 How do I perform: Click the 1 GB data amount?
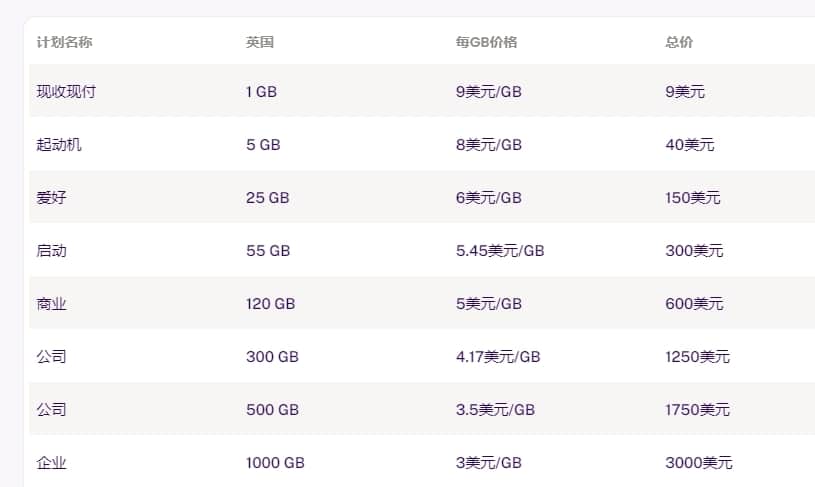click(261, 91)
